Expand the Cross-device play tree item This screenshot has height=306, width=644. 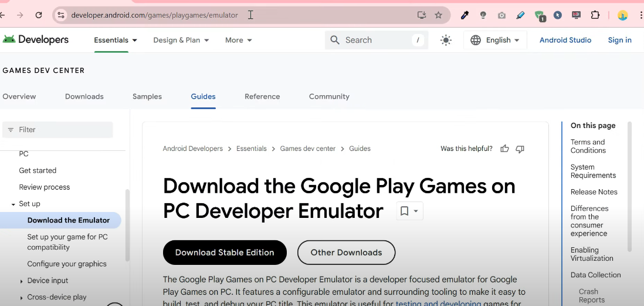(21, 297)
